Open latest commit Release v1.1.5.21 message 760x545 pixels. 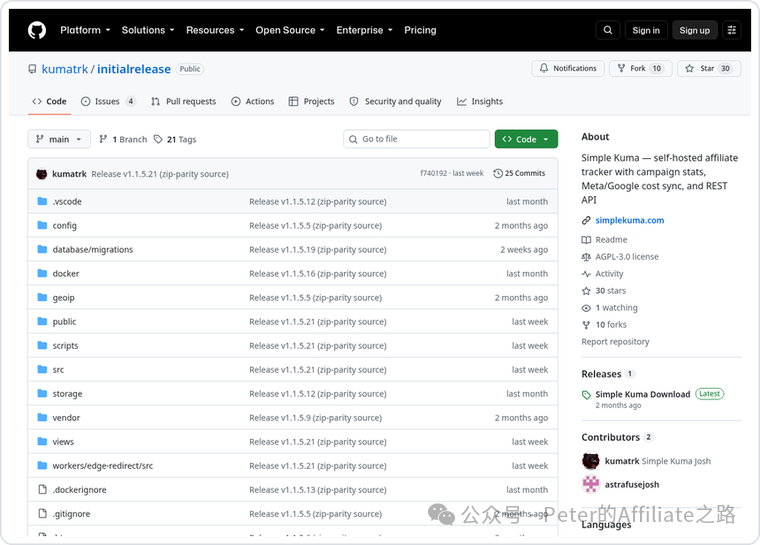[x=160, y=174]
